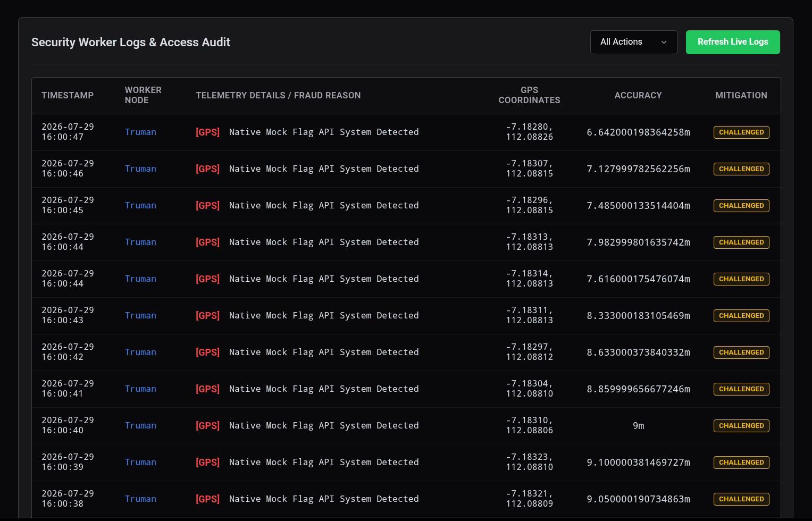Viewport: 812px width, 521px height.
Task: Click coordinates -7.18321, 112.08809
Action: [529, 499]
